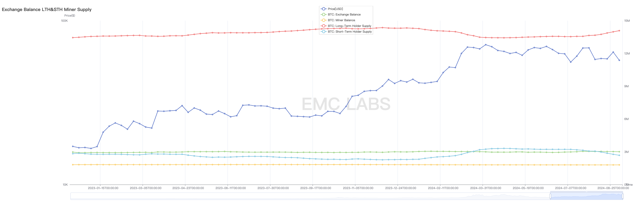Click the yellow Miner Balance legend marker
The height and width of the screenshot is (207, 644).
323,20
